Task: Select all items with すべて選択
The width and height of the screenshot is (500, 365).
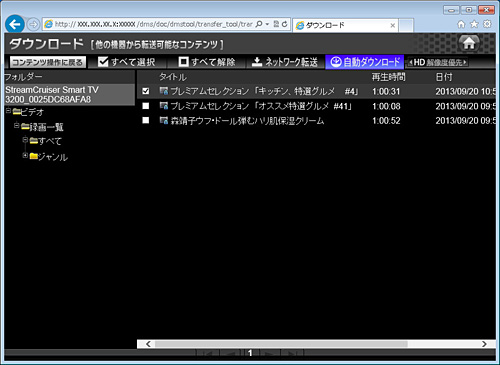Action: click(127, 62)
